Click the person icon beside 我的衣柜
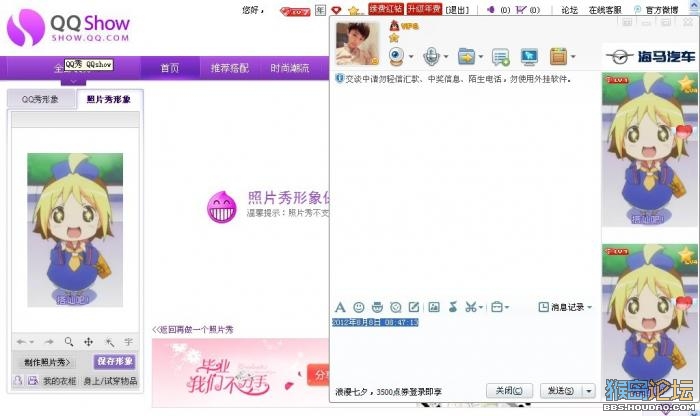This screenshot has width=700, height=416. (18, 380)
